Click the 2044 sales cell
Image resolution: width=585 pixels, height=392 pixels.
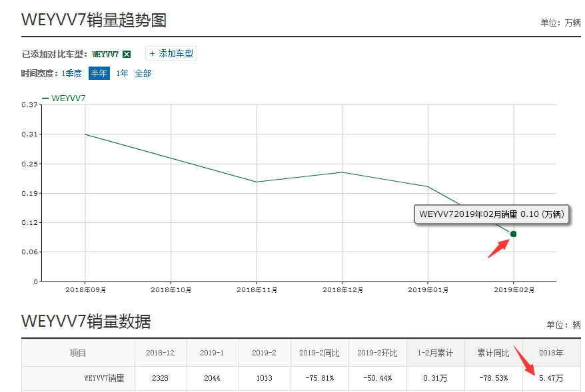pos(212,378)
